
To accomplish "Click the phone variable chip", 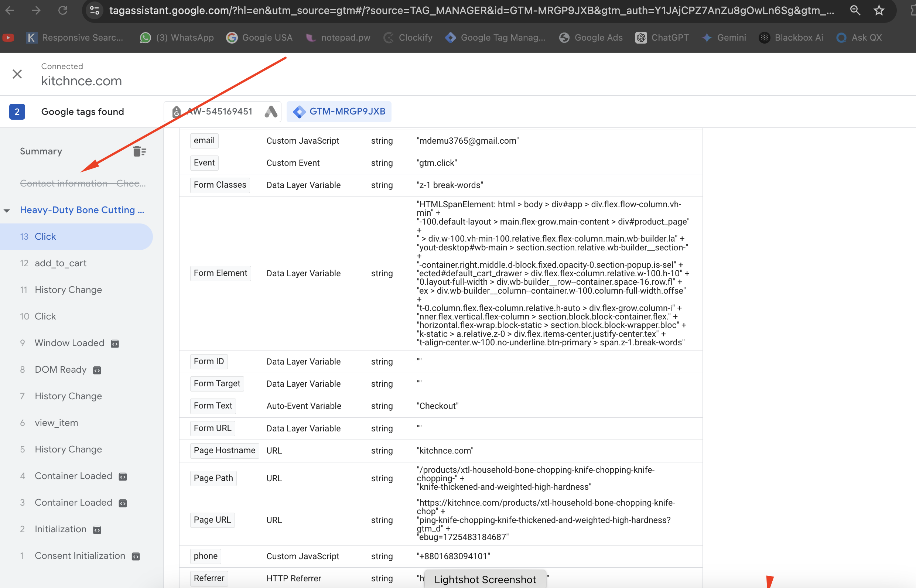I will (x=205, y=556).
